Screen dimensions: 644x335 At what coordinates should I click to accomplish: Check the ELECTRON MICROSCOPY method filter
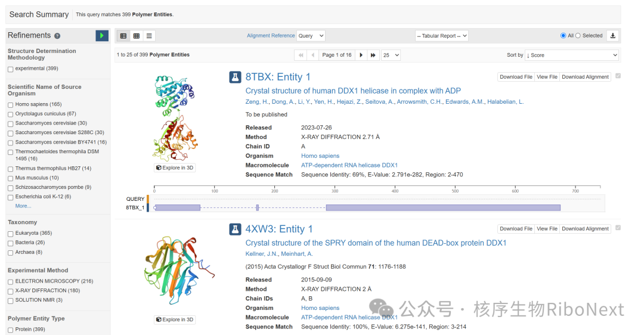[11, 281]
